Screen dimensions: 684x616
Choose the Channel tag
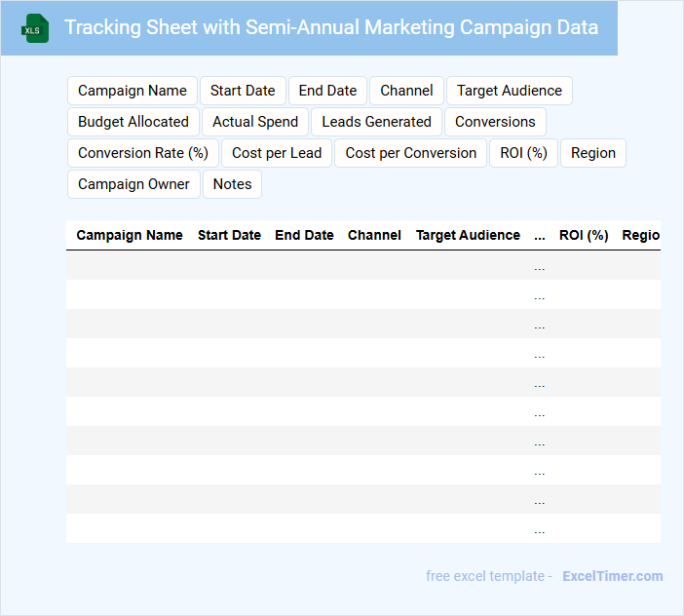point(406,91)
